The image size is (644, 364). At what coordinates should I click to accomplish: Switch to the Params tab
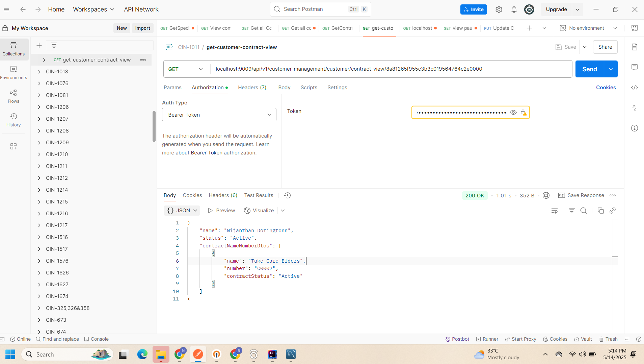click(172, 88)
